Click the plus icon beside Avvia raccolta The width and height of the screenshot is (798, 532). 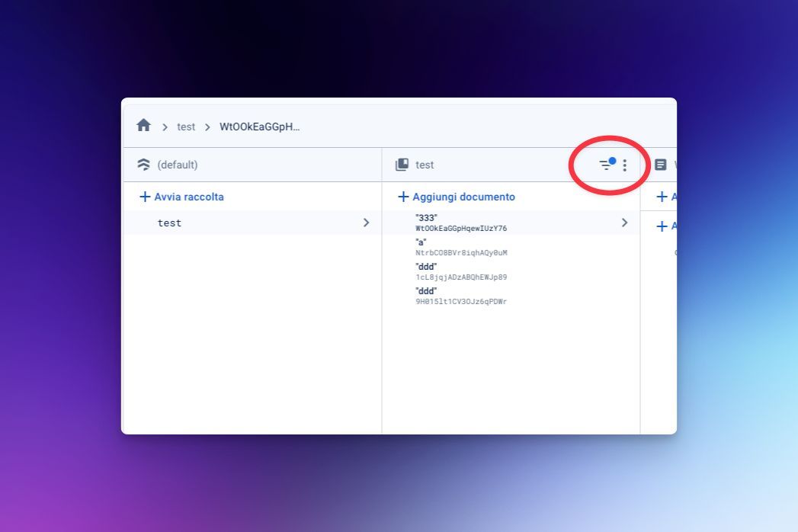pyautogui.click(x=144, y=196)
